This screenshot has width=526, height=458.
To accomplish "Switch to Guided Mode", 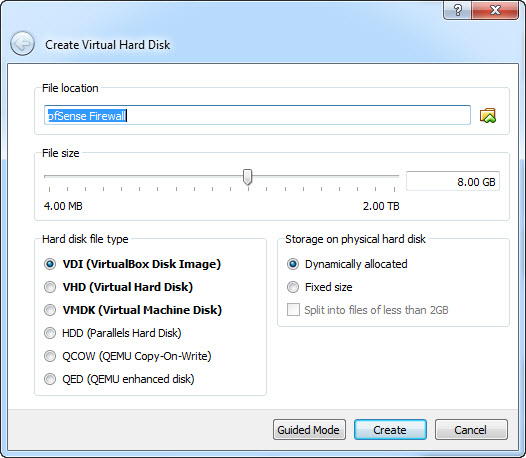I will [x=309, y=429].
